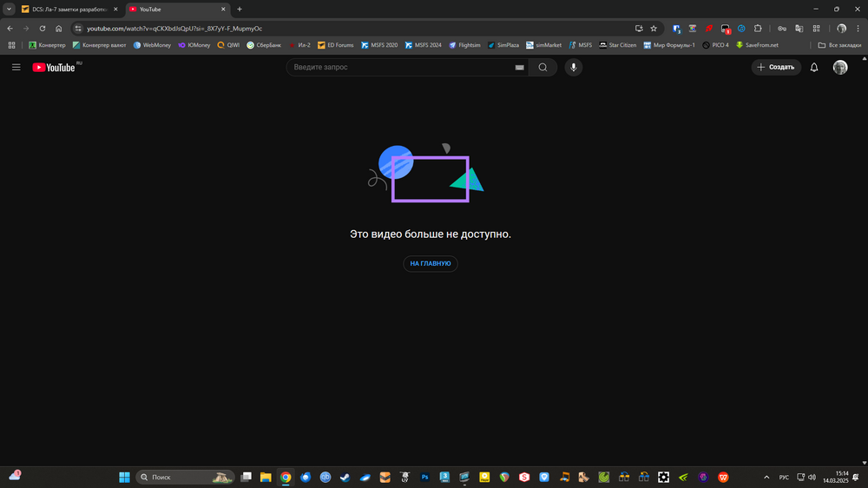Screen dimensions: 868x488
Task: Open the ED Forums bookmark
Action: 335,45
